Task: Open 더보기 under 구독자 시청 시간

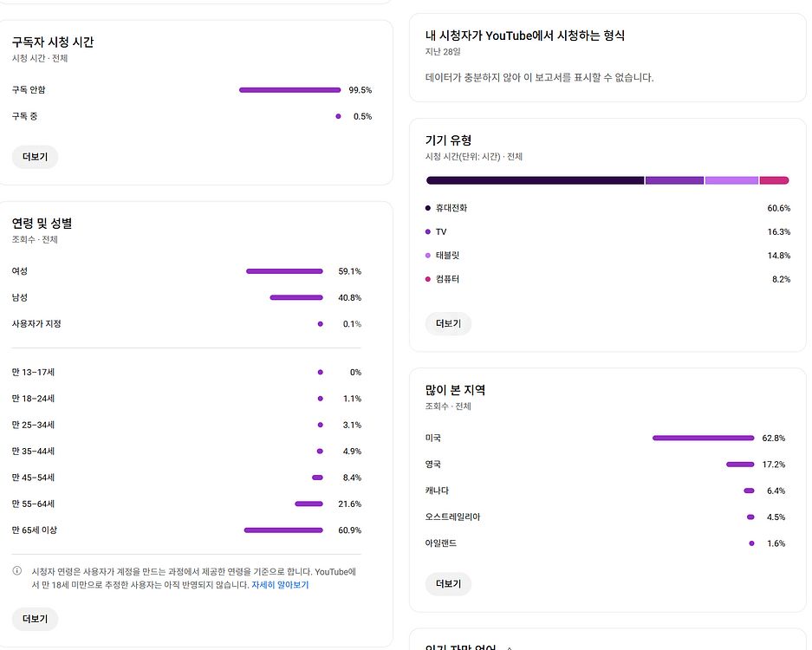Action: 35,157
